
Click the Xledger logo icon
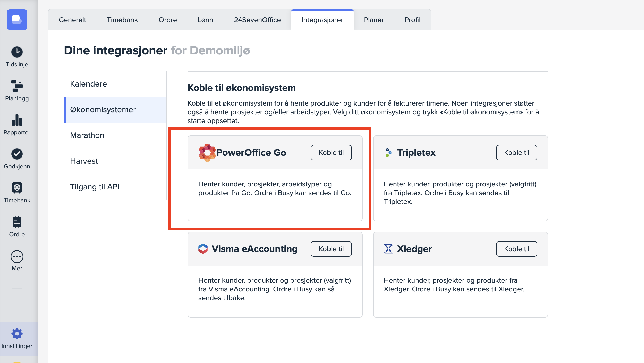388,249
